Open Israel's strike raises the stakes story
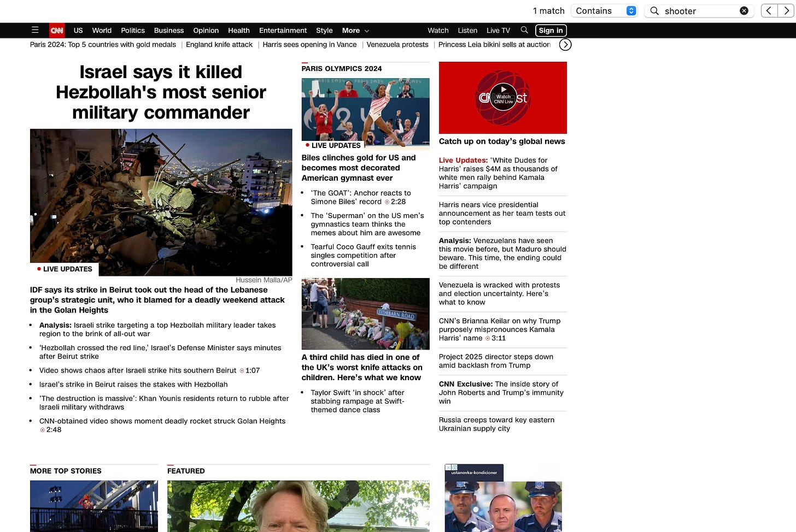Viewport: 796px width, 532px height. coord(133,385)
